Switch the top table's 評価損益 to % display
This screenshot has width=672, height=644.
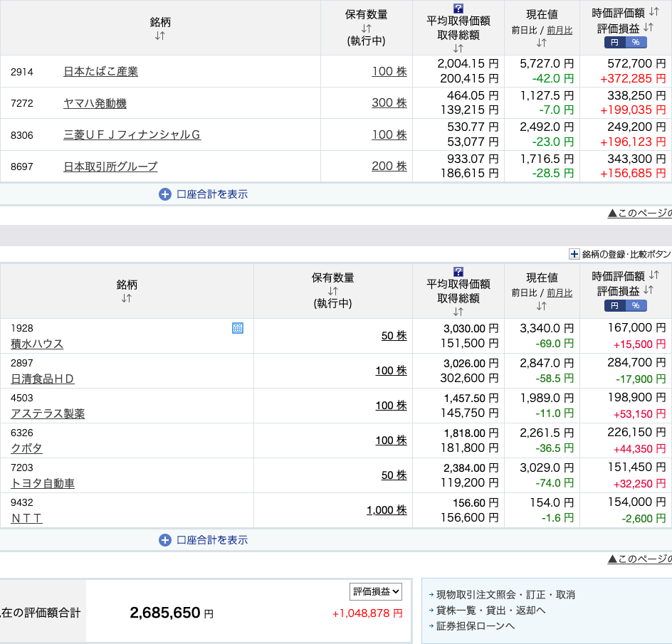[x=636, y=43]
